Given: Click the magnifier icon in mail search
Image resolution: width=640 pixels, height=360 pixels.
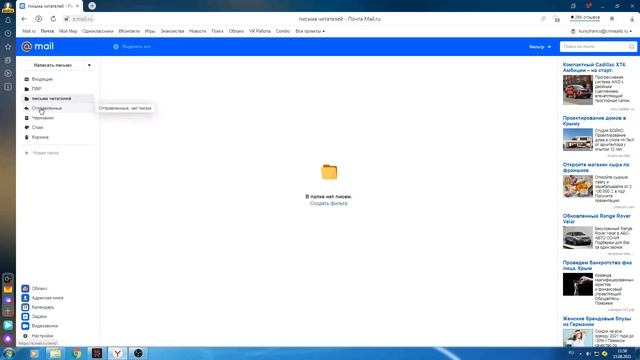Looking at the screenshot, I should coord(632,47).
